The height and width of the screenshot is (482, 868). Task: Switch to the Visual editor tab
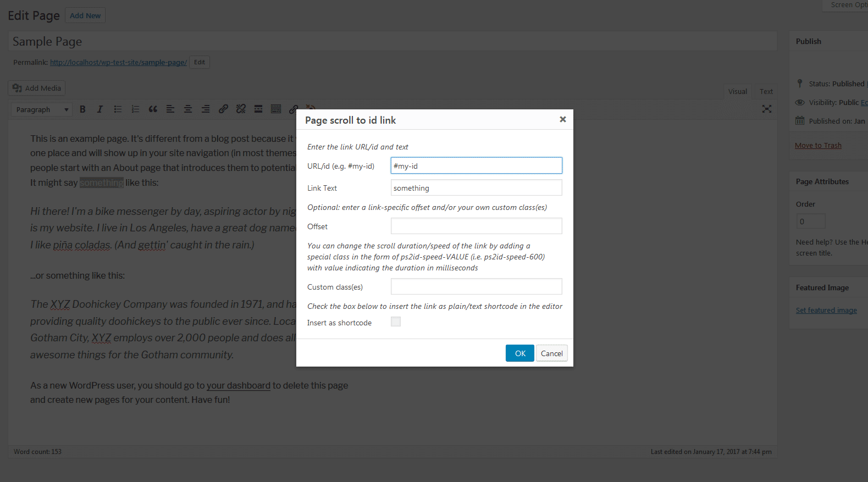pos(737,92)
